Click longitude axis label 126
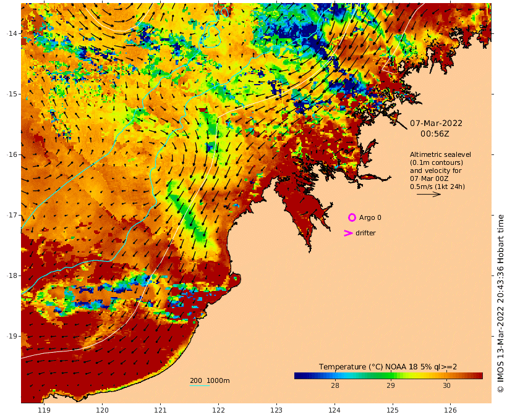The image size is (507, 420). tap(450, 410)
